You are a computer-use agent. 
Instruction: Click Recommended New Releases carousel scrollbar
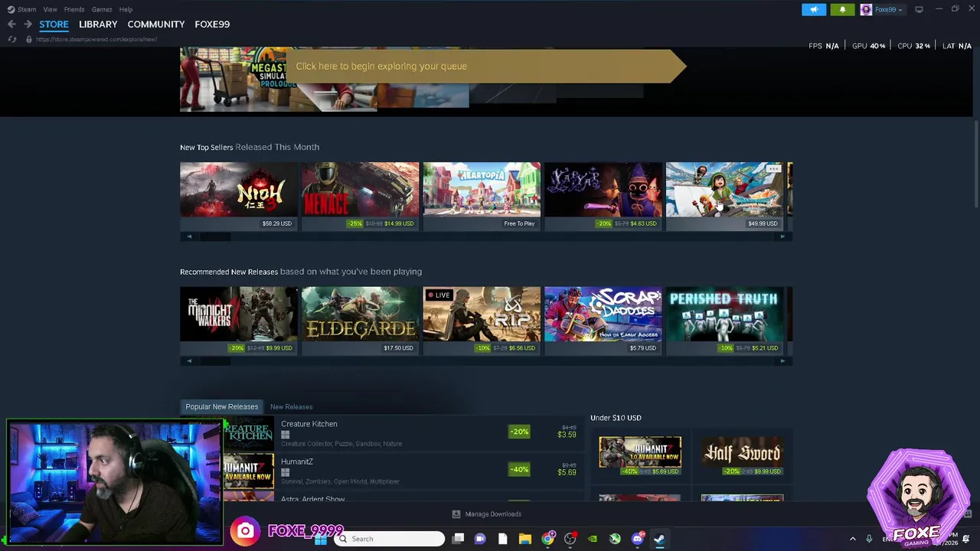pyautogui.click(x=485, y=361)
